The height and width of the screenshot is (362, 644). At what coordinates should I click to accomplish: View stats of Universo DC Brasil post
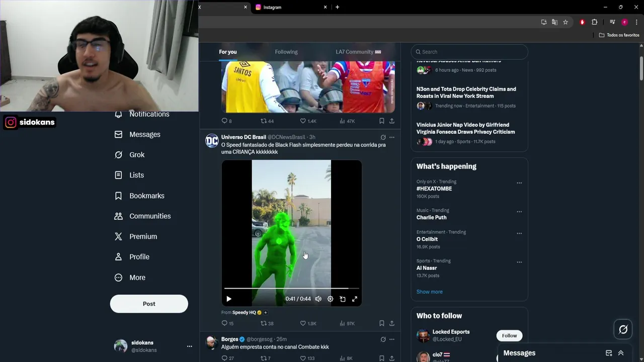[347, 323]
